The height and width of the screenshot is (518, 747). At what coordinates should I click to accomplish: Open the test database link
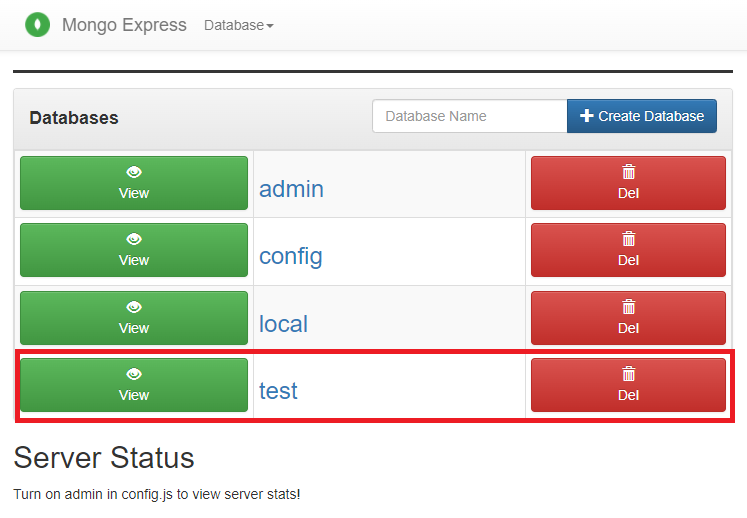coord(278,391)
